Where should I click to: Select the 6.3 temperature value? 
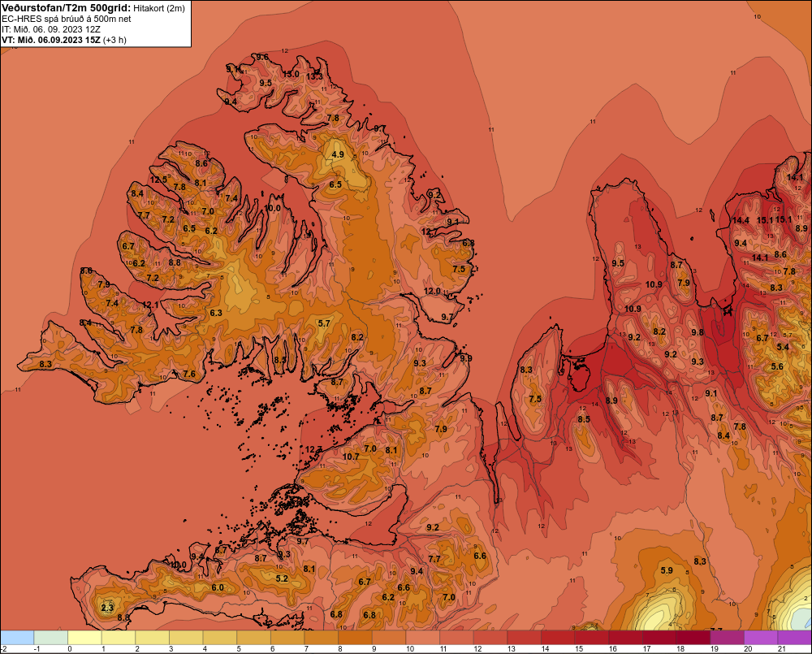216,313
